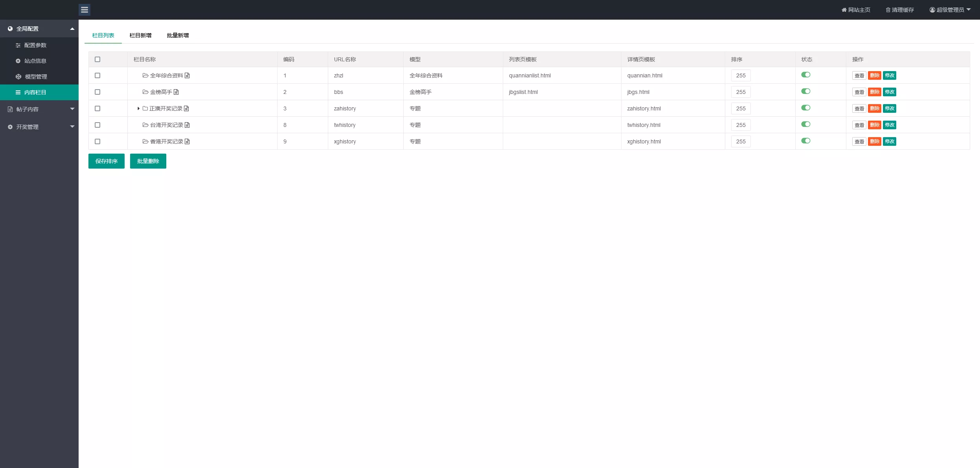Screen dimensions: 980x468
Task: Click the document icon beside 金榜高手
Action: pyautogui.click(x=176, y=92)
